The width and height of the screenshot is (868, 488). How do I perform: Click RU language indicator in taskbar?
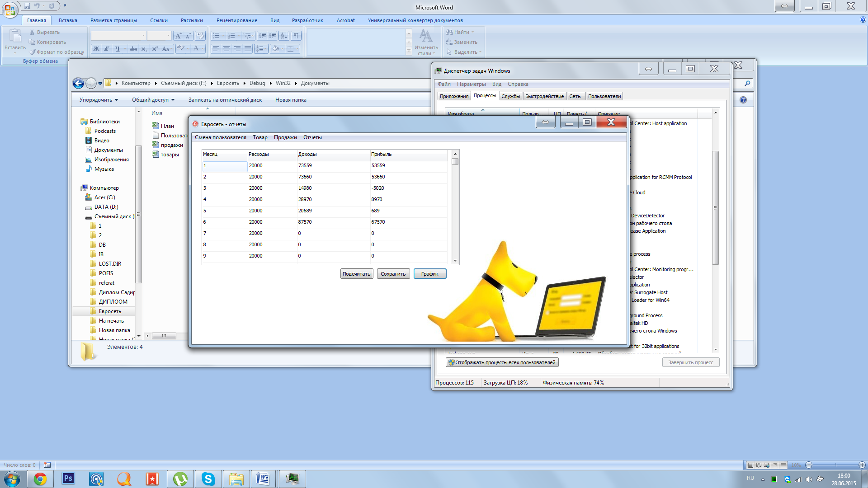[x=750, y=478]
